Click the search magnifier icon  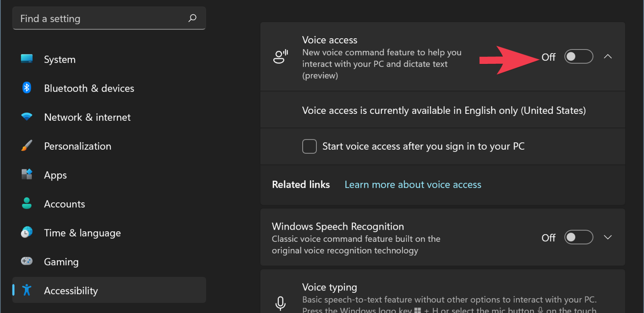point(192,18)
